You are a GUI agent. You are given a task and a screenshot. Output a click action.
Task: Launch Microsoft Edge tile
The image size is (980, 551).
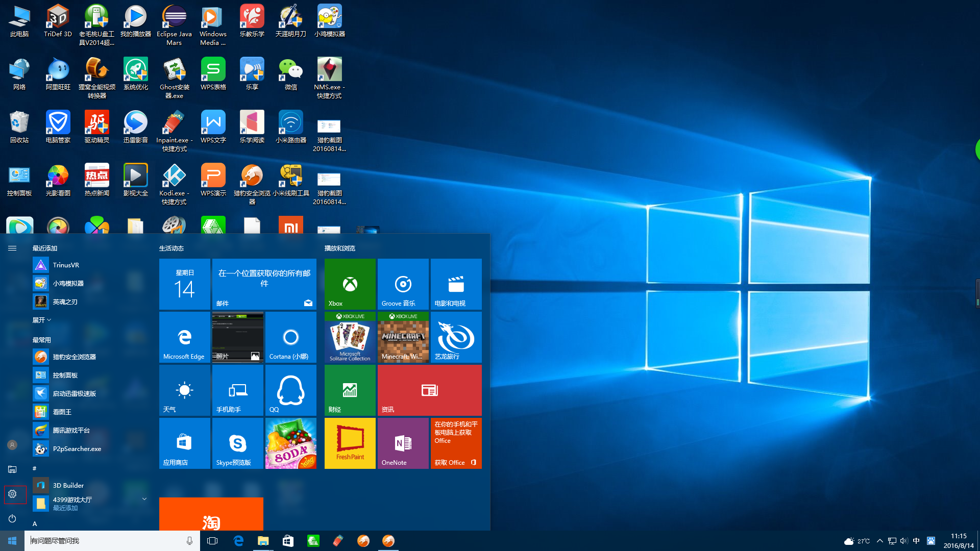(x=184, y=337)
